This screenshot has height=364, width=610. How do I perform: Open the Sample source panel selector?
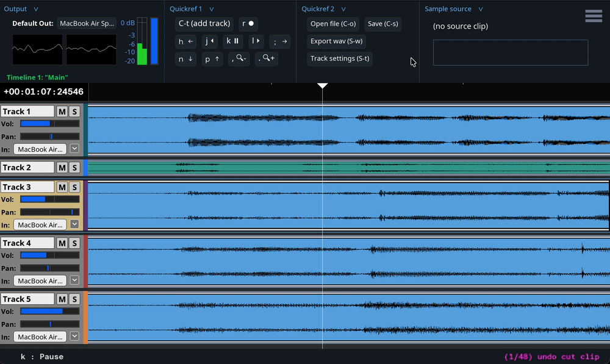click(x=481, y=9)
